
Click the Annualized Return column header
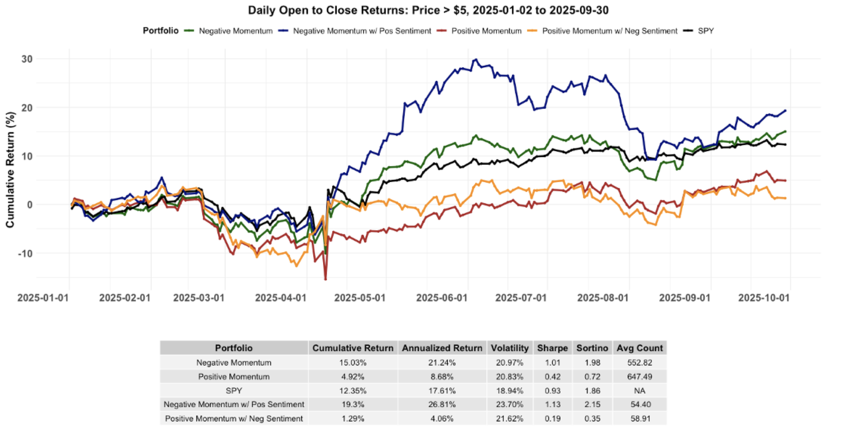point(442,348)
